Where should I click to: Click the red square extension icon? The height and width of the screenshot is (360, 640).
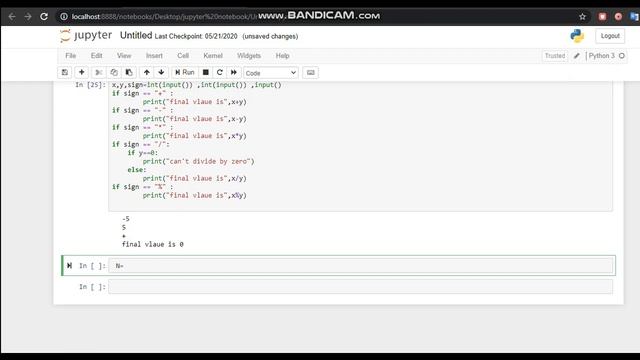[602, 17]
